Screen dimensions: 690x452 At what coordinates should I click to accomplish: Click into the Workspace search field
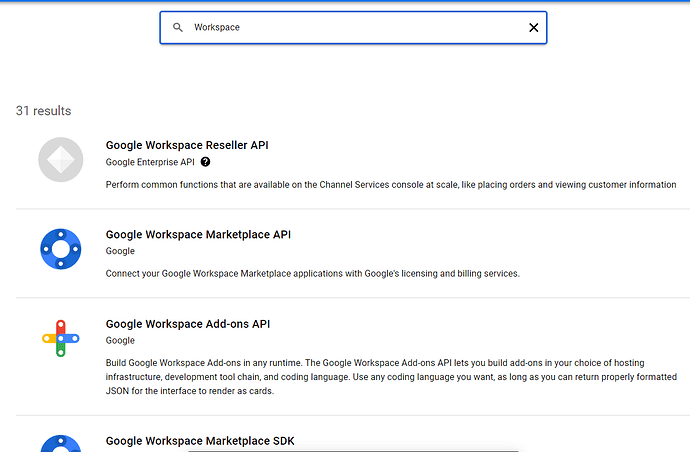click(x=350, y=28)
